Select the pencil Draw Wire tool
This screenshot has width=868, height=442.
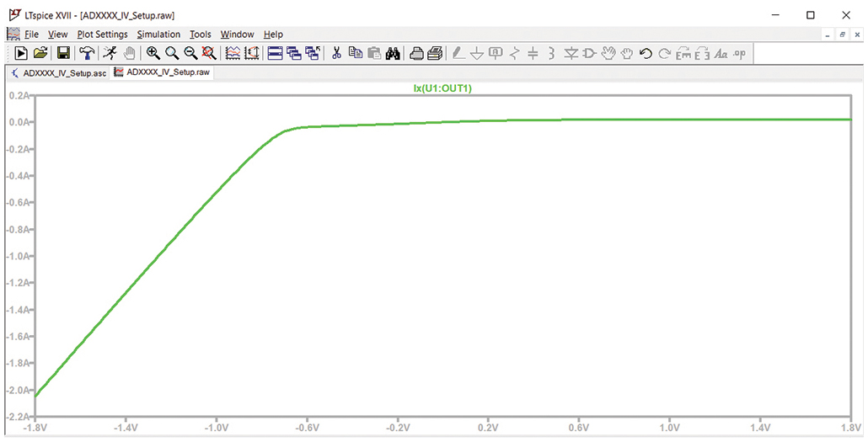click(458, 53)
